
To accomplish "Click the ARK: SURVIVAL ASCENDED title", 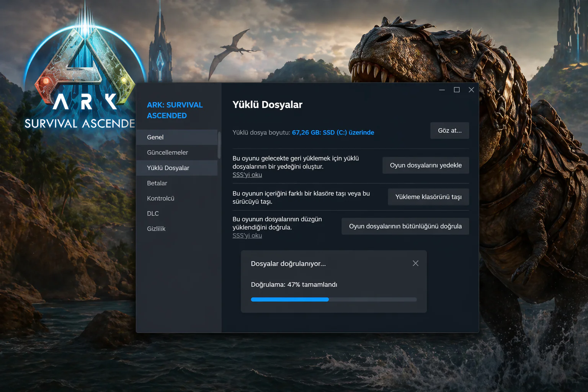I will (175, 110).
